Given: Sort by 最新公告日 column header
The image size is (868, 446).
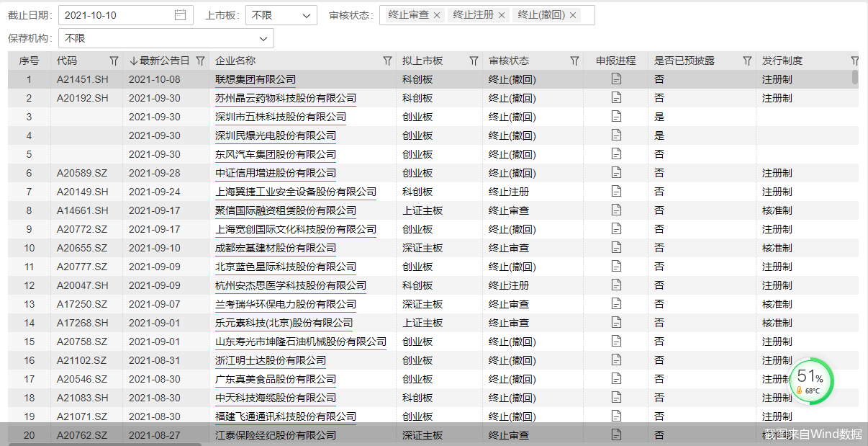Looking at the screenshot, I should pyautogui.click(x=159, y=61).
